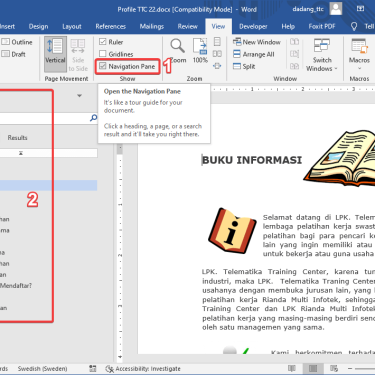Open the References ribbon tab
The height and width of the screenshot is (375, 375).
pos(111,26)
